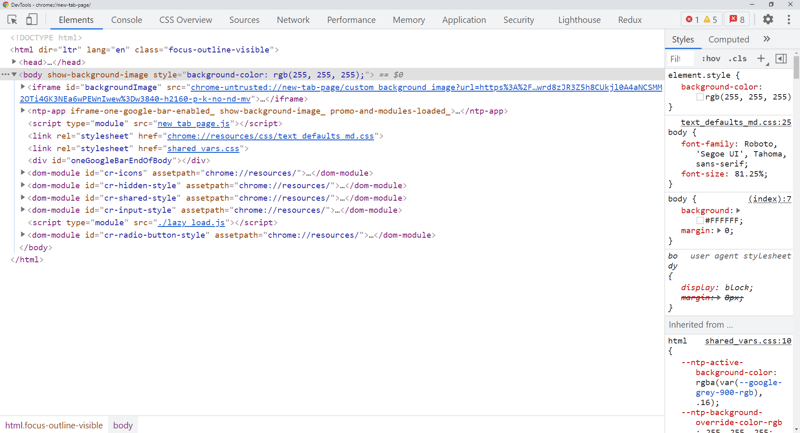Select the Styles pane tab
Viewport: 800px width, 433px height.
tap(683, 39)
